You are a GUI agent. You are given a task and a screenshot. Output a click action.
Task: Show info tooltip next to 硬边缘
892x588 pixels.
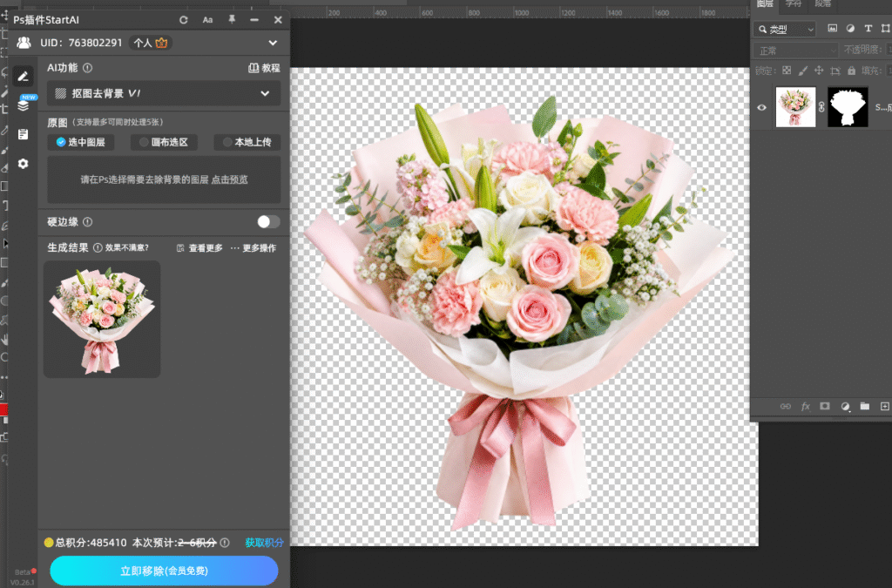(88, 222)
